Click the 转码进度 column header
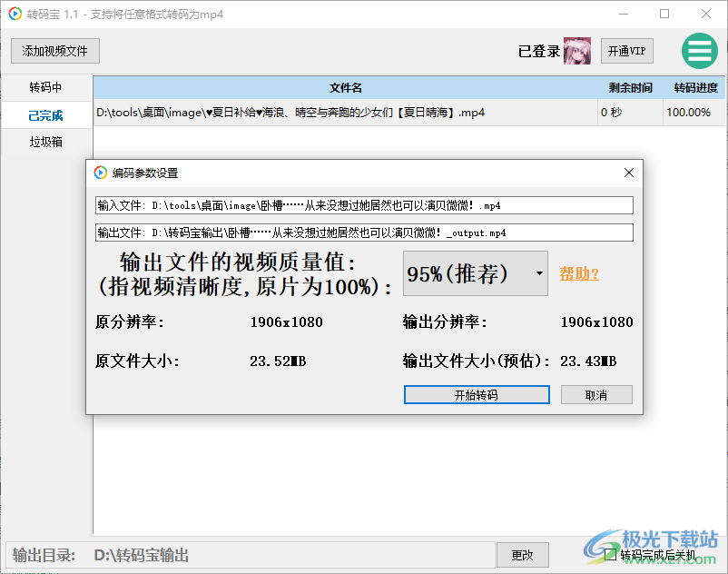Viewport: 728px width, 574px height. point(695,88)
